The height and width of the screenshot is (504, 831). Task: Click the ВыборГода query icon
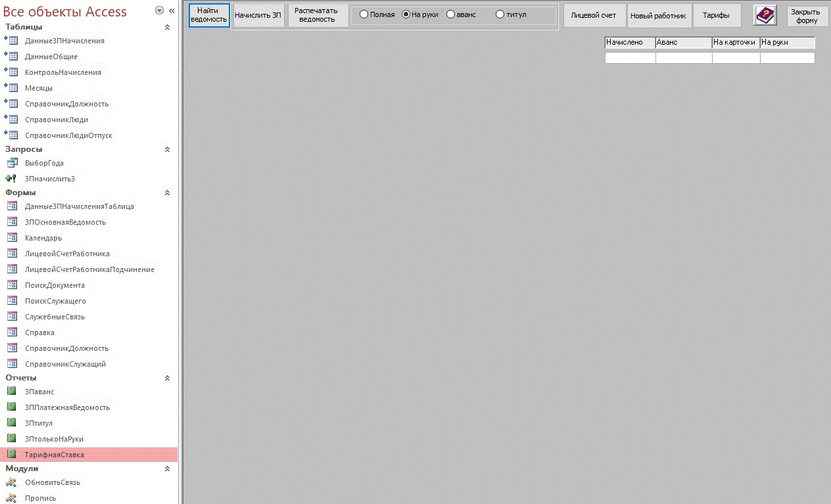pos(11,163)
